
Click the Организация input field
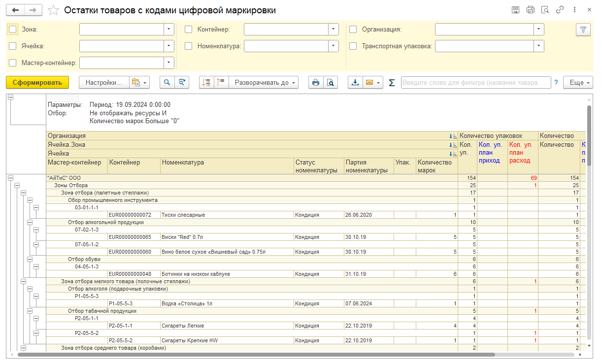485,30
